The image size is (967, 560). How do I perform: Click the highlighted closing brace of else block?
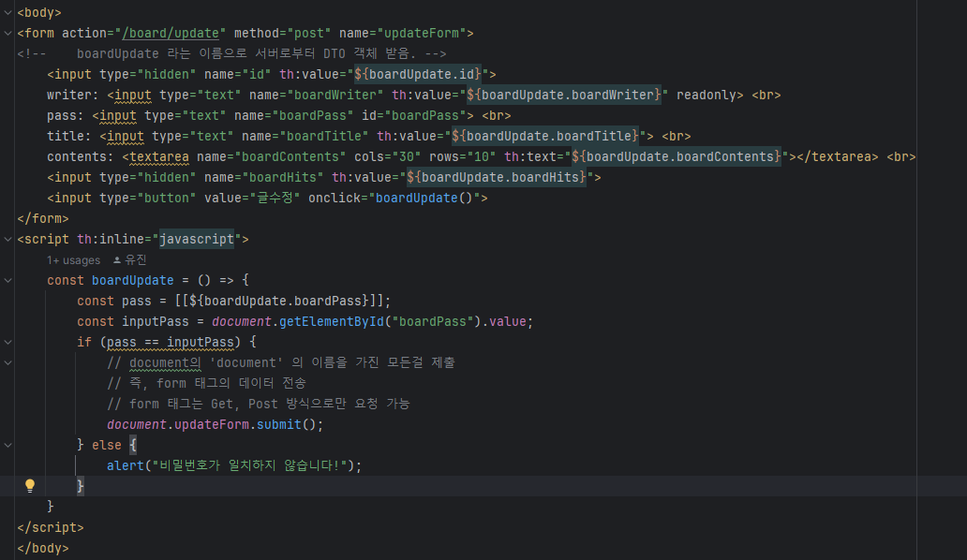(x=81, y=486)
